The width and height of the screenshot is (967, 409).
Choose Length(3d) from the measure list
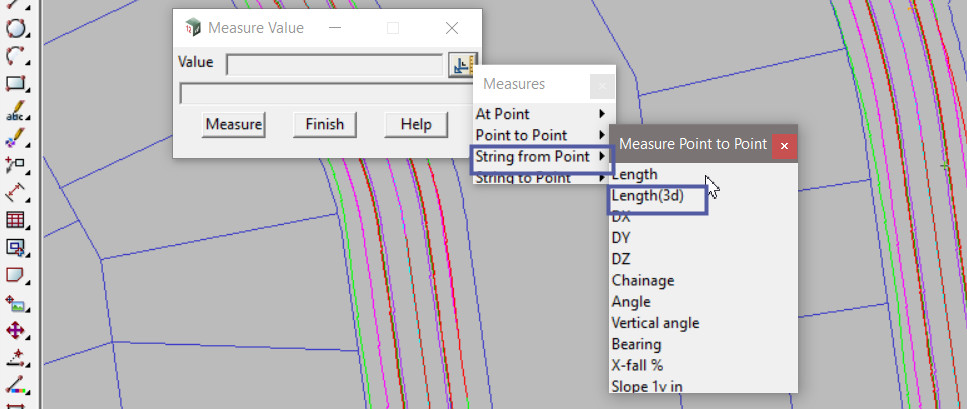(x=647, y=197)
